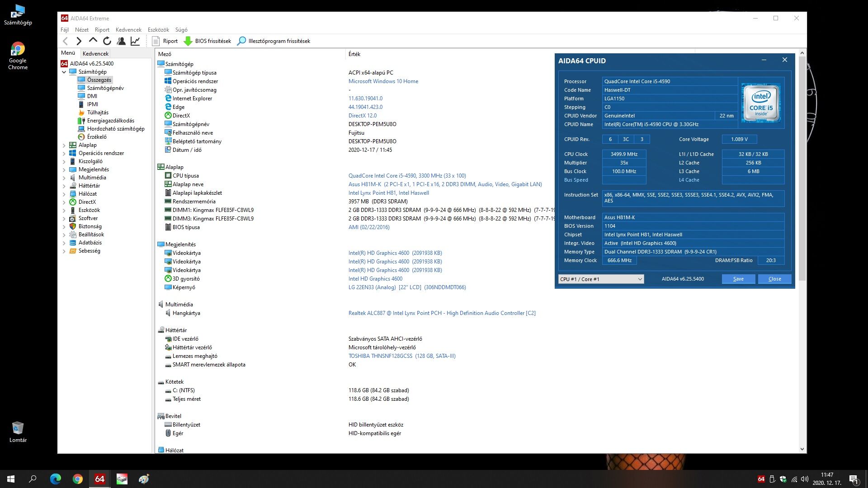Open the CPU #1 / Core #1 dropdown
This screenshot has width=868, height=488.
601,279
